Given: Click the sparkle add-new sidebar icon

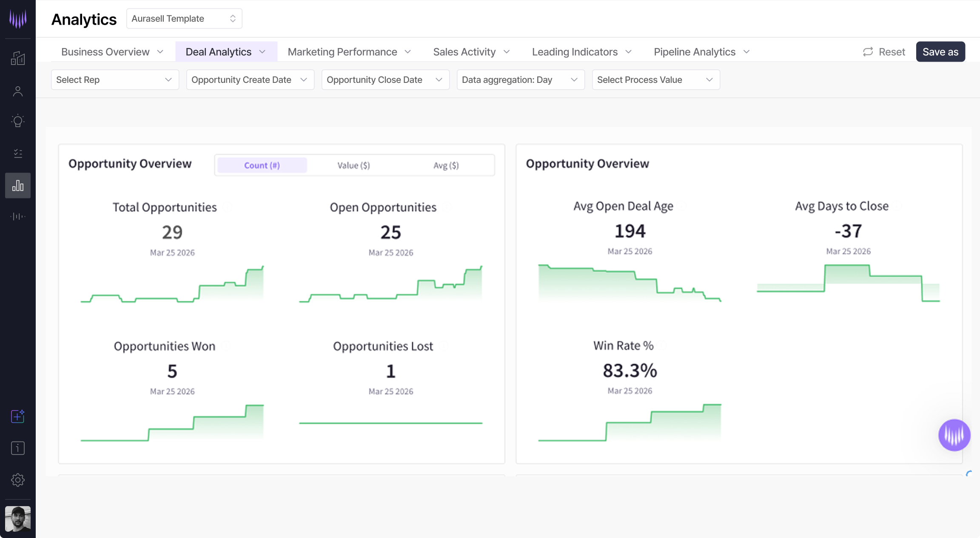Looking at the screenshot, I should click(x=18, y=416).
